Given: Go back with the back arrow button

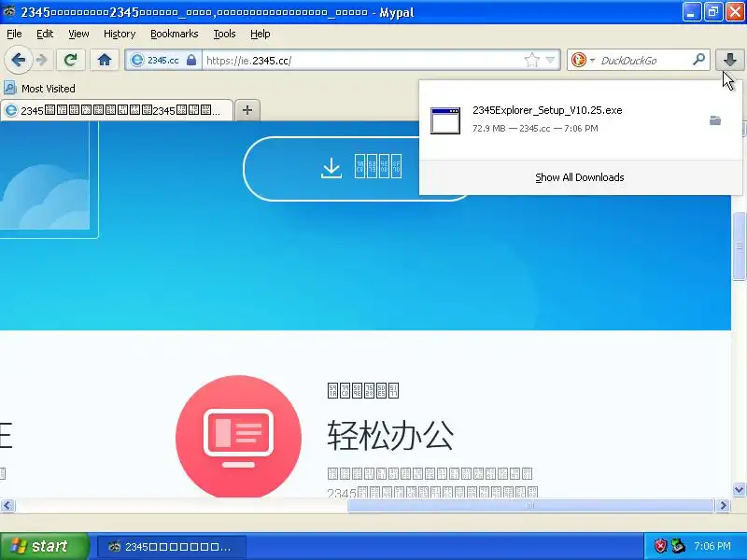Looking at the screenshot, I should [x=18, y=60].
